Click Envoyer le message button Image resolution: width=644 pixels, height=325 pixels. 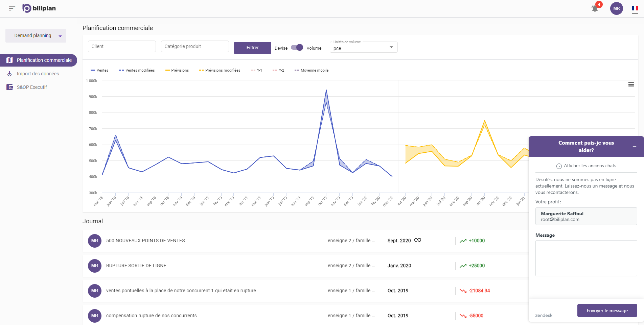(607, 310)
